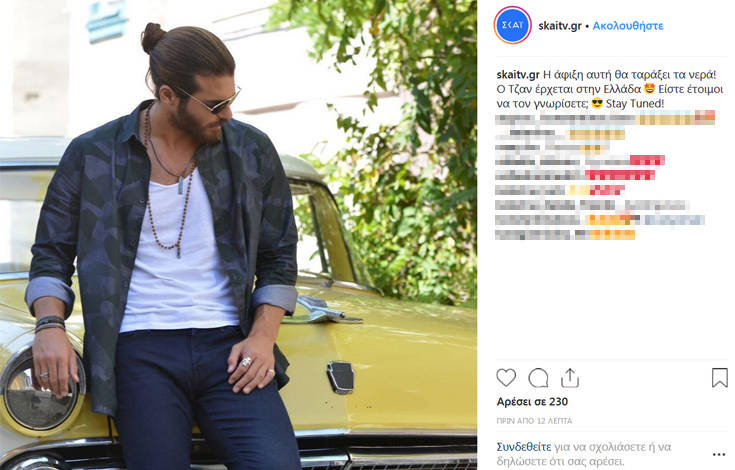Click the last blurred comment line
Image resolution: width=735 pixels, height=470 pixels.
(x=565, y=234)
